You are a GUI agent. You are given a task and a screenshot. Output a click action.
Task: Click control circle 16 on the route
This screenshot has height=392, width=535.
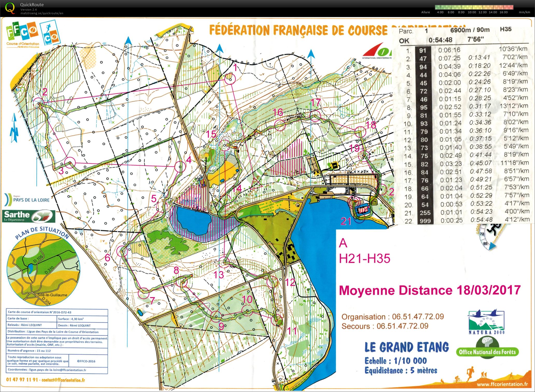point(280,125)
